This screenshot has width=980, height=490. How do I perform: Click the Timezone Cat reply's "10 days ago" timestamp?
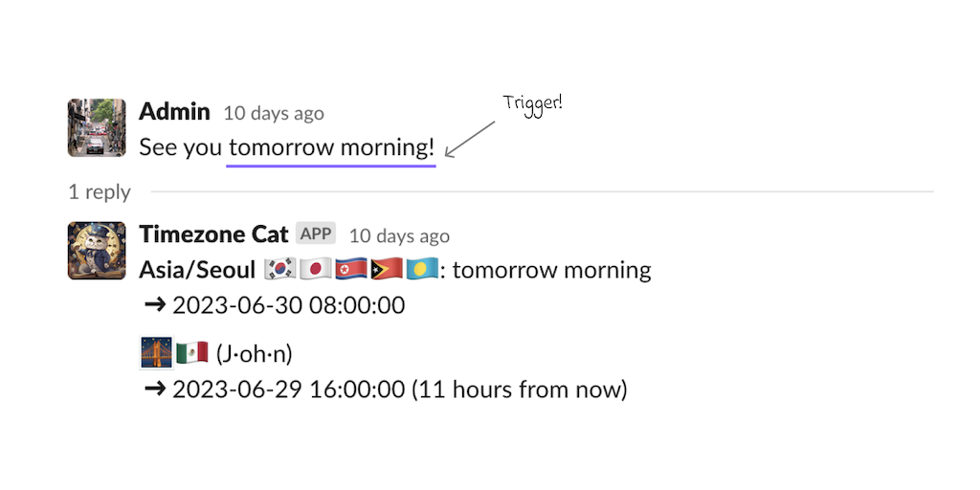399,236
